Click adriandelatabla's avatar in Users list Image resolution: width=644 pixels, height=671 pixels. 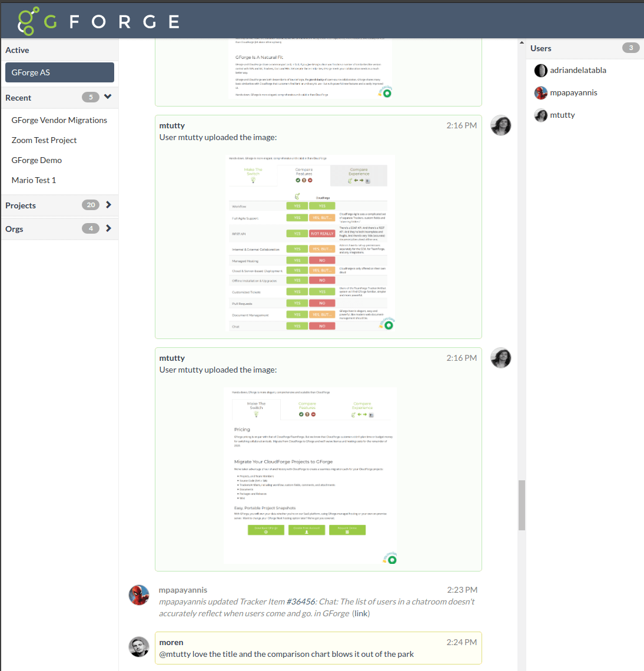pyautogui.click(x=540, y=71)
